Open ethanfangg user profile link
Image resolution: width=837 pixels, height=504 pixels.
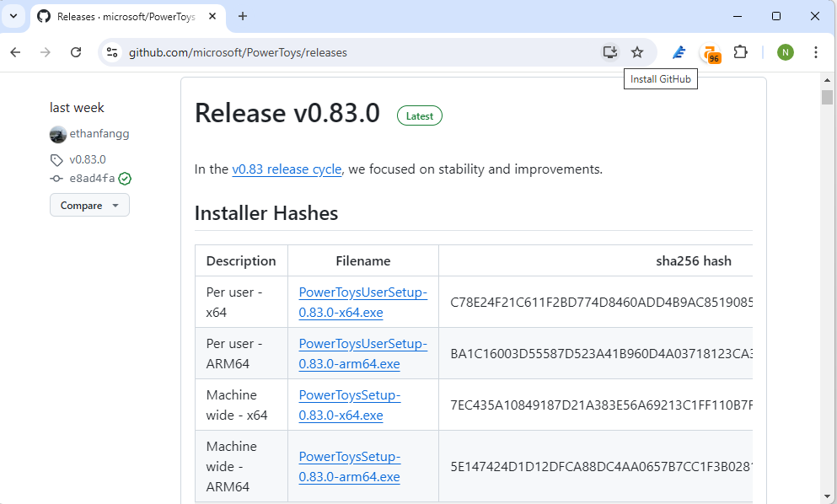pyautogui.click(x=99, y=133)
